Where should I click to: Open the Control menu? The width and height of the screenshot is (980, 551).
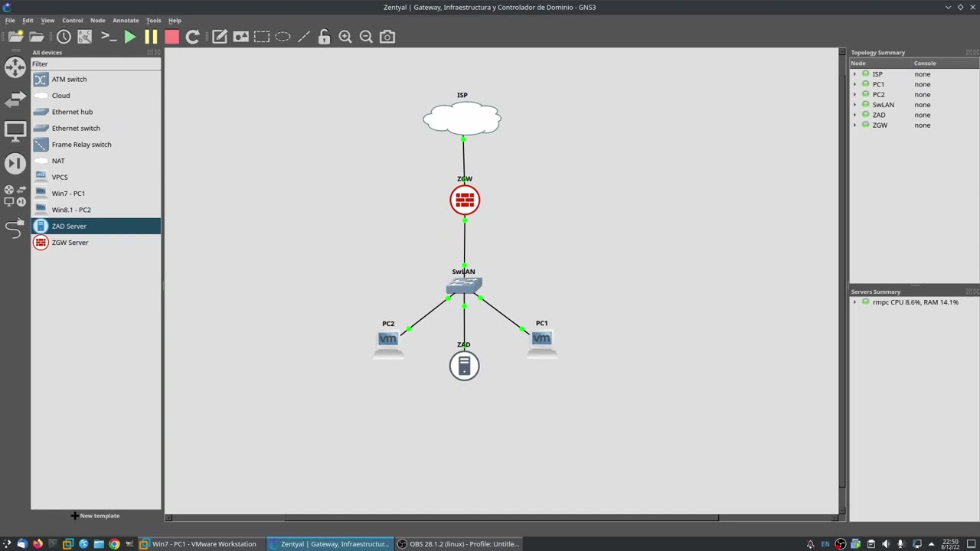coord(72,21)
